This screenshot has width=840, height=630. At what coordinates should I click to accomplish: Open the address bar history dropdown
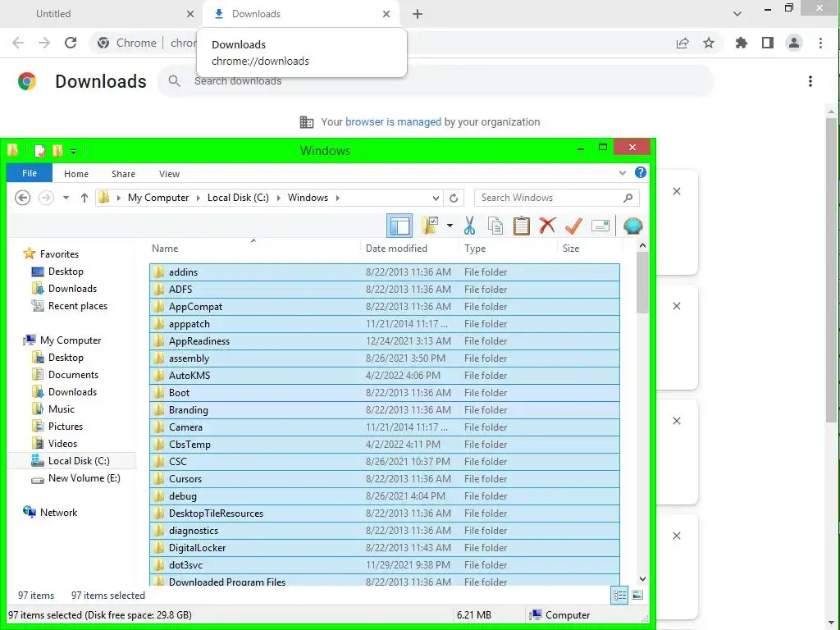click(436, 198)
